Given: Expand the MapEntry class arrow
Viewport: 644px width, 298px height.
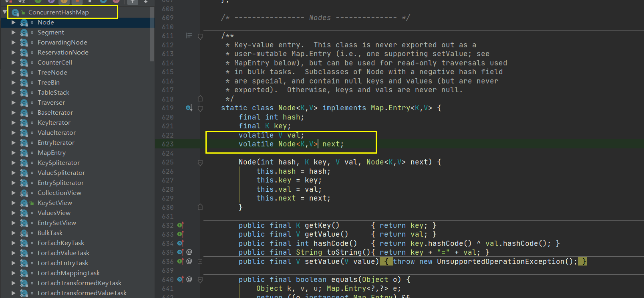Looking at the screenshot, I should click(14, 153).
